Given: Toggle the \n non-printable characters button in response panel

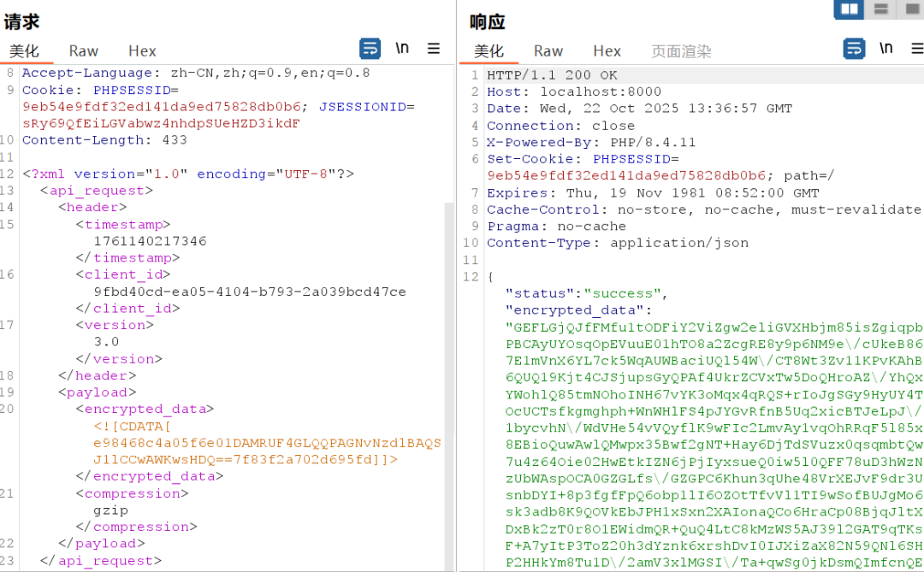Looking at the screenshot, I should point(885,48).
